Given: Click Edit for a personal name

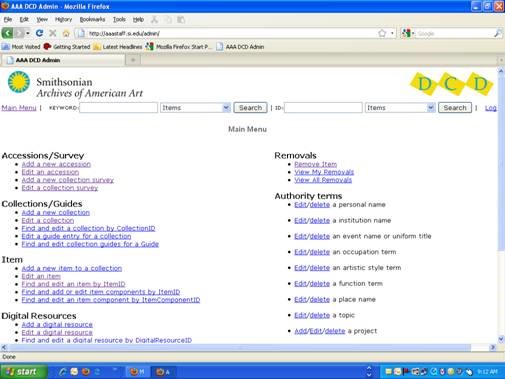Looking at the screenshot, I should tap(300, 205).
